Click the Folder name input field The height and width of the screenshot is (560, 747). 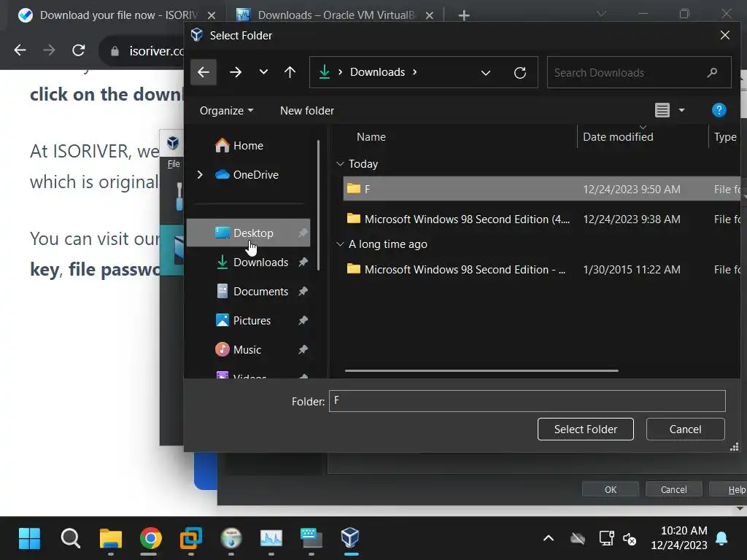(x=527, y=401)
